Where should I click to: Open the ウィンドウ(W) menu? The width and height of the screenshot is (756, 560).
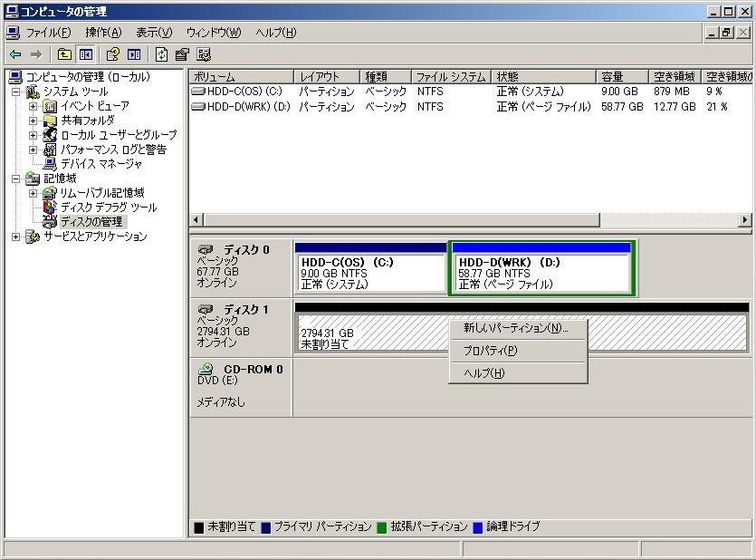click(214, 33)
